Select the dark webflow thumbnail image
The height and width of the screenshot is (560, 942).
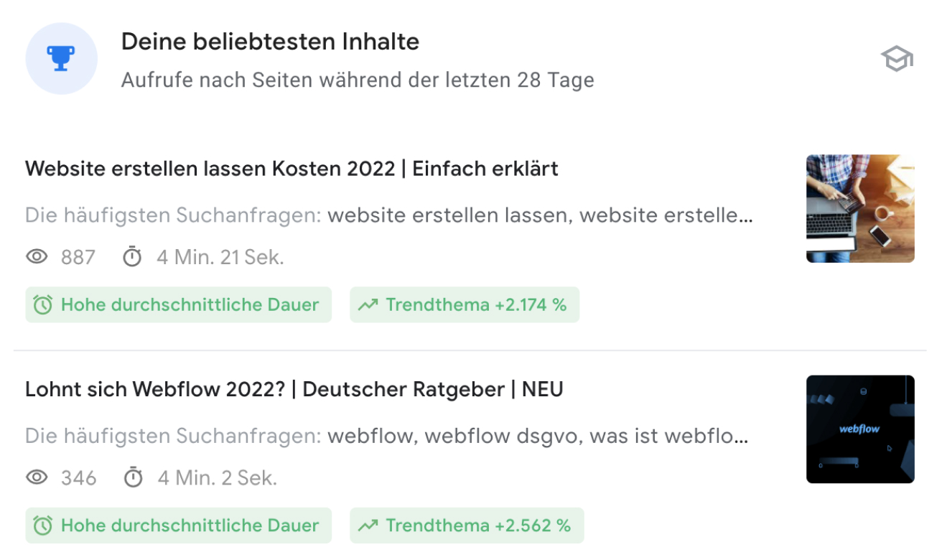pos(860,429)
